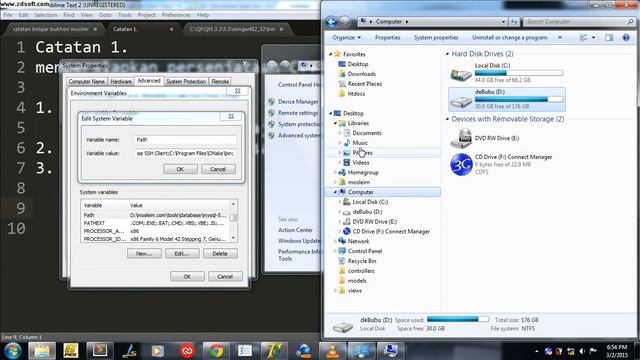The width and height of the screenshot is (640, 360).
Task: Collapse the Libraries tree node
Action: click(335, 123)
